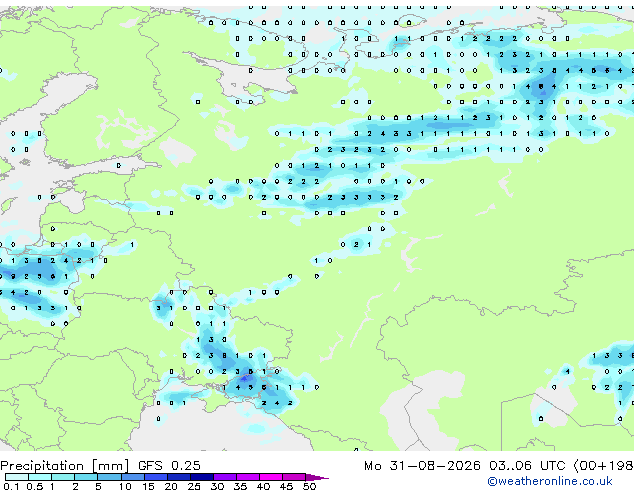This screenshot has height=490, width=634.
Task: Click the 2–5 mm legend swatch
Action: (86, 477)
